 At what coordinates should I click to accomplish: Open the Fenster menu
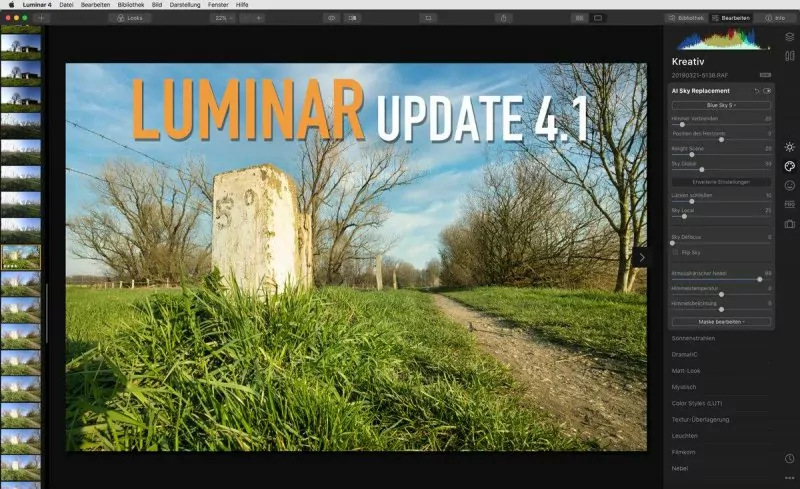[x=218, y=5]
